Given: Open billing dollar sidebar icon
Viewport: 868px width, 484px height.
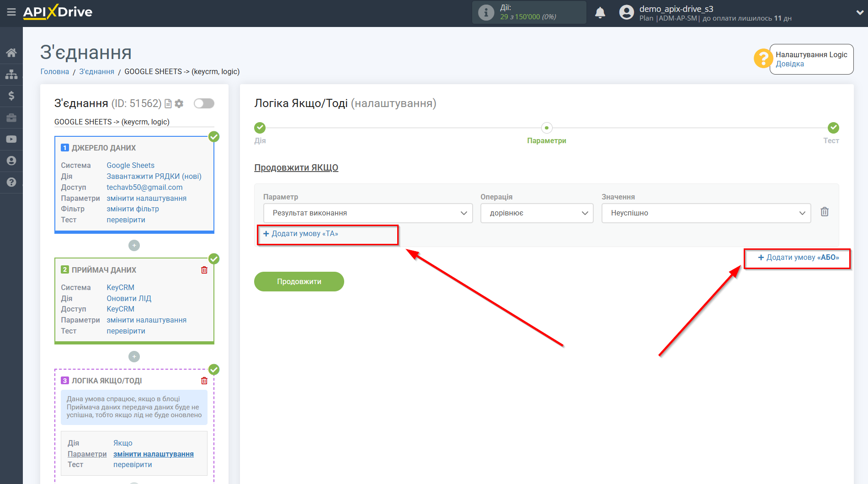Looking at the screenshot, I should tap(11, 96).
